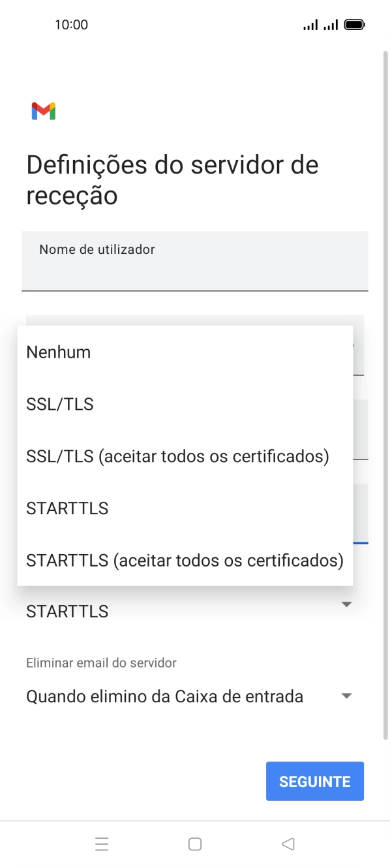Tap the back navigation arrow
Screen dimensions: 390x868
point(288,844)
